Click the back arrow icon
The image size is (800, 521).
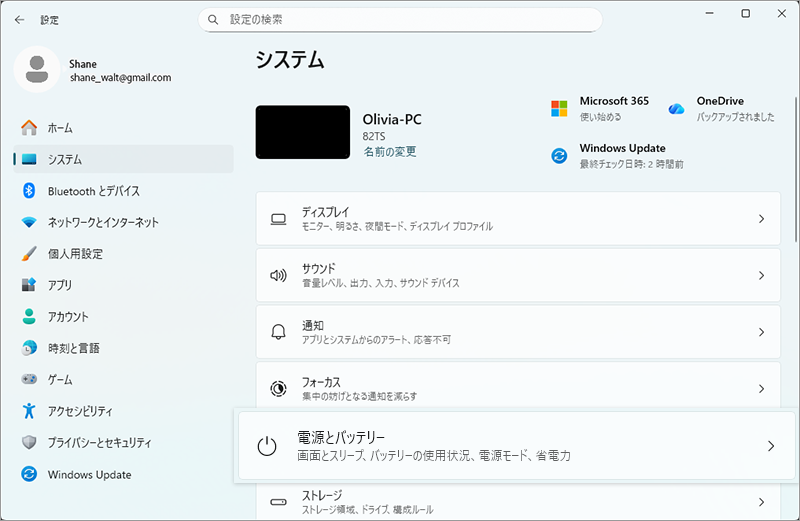pyautogui.click(x=19, y=20)
